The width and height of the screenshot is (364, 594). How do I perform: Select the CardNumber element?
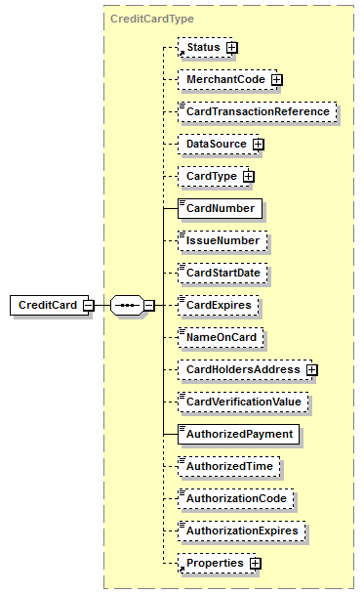click(x=220, y=208)
